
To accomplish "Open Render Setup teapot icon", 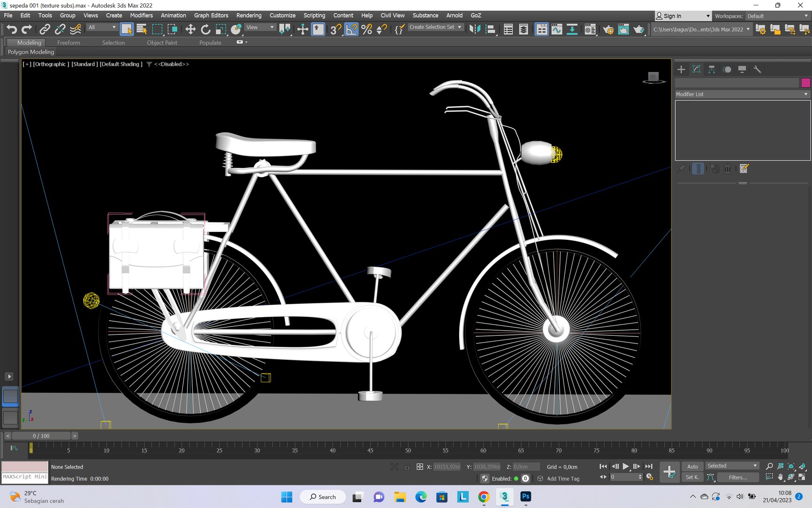I will pos(608,29).
